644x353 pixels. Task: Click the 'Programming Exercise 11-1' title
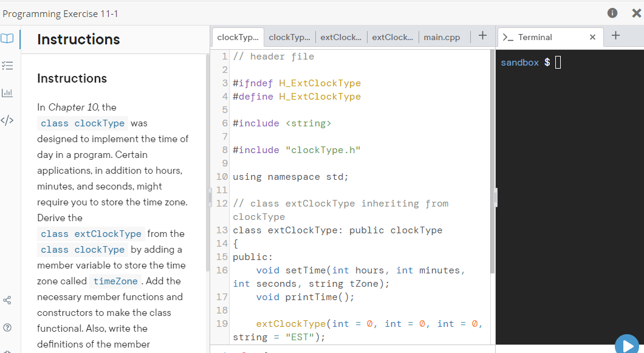coord(60,14)
